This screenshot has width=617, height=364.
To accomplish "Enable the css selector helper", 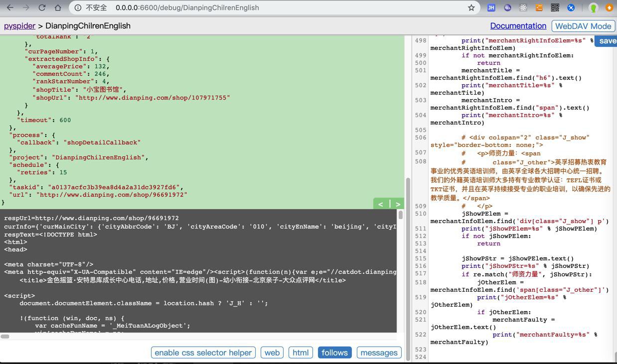I will point(203,353).
